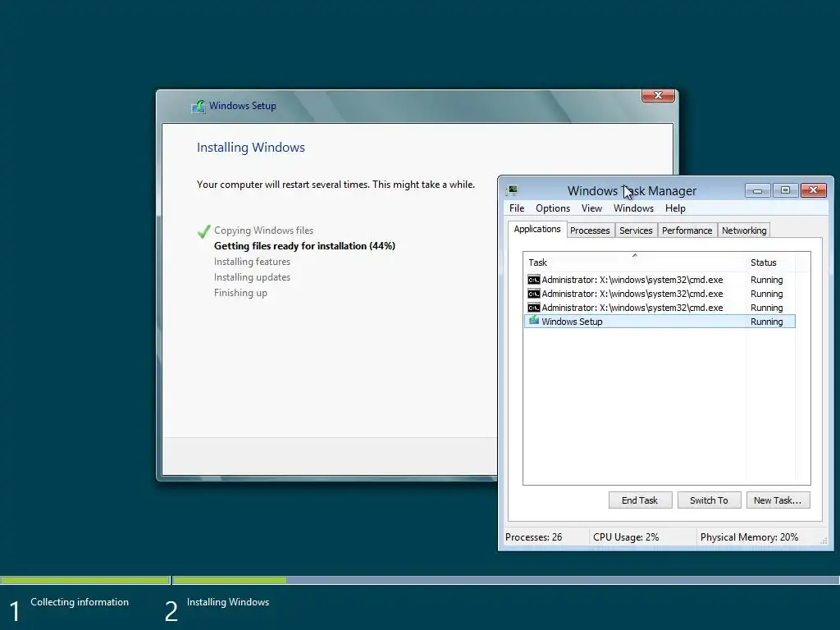Switch to the Processes tab
Viewport: 840px width, 630px height.
point(590,231)
